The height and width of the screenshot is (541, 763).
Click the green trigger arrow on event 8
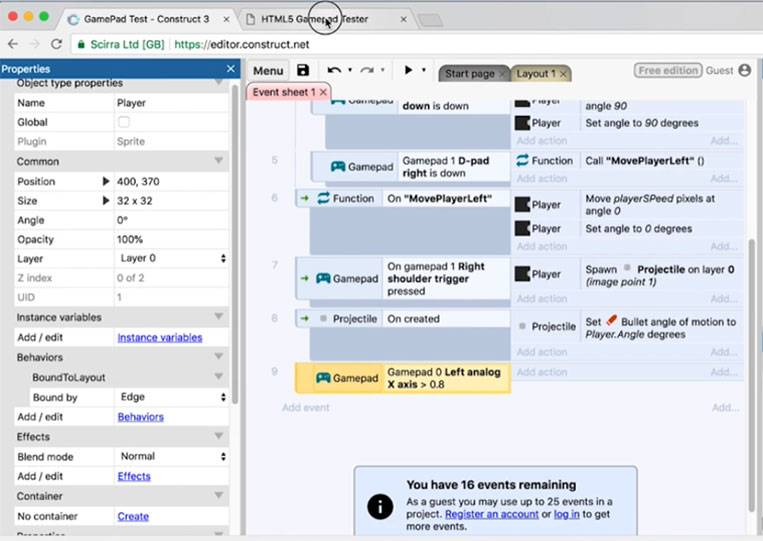(305, 319)
